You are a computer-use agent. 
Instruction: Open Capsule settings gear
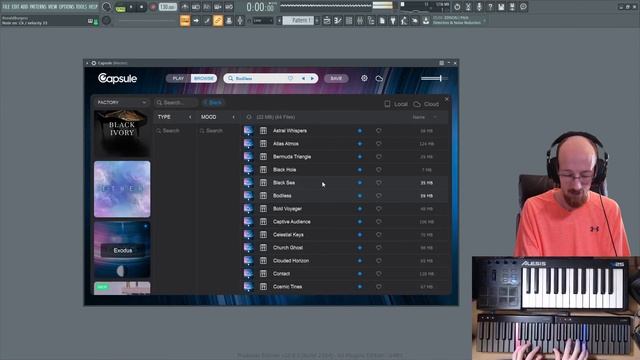pos(364,78)
